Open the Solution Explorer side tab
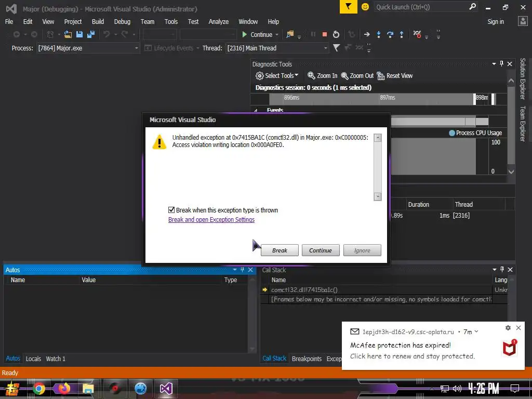The width and height of the screenshot is (532, 399). [x=523, y=79]
